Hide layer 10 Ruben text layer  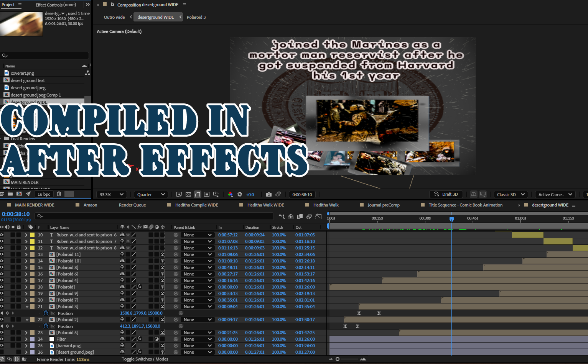click(2, 235)
